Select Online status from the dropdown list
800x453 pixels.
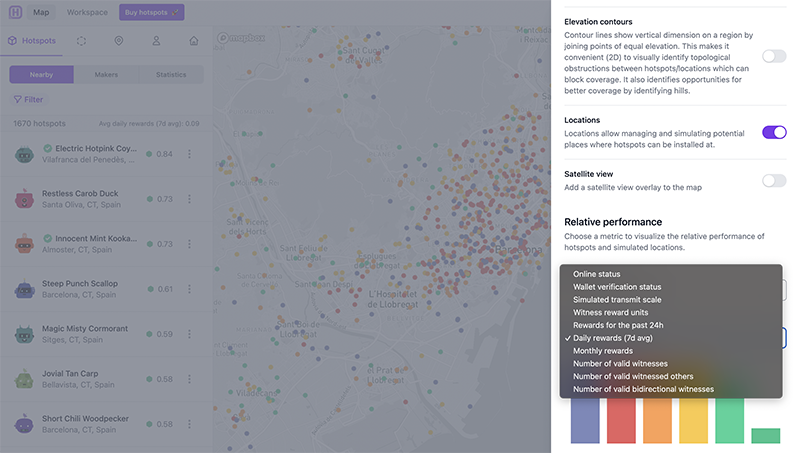[x=596, y=274]
